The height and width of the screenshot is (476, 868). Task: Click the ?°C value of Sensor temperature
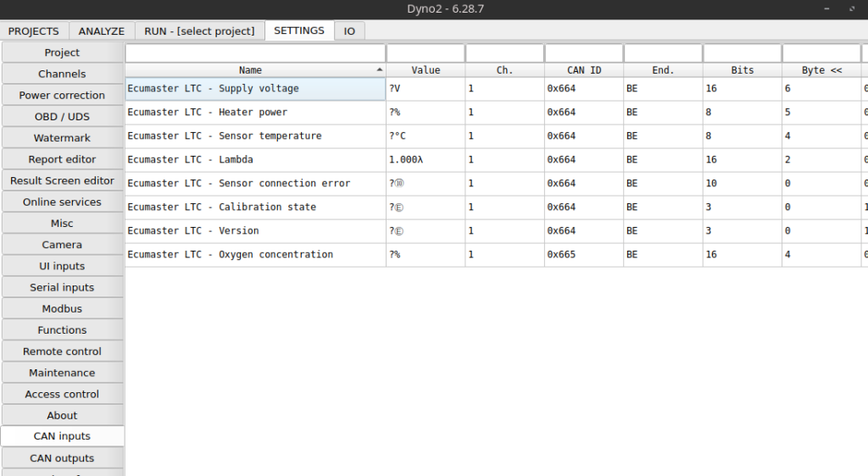(426, 136)
